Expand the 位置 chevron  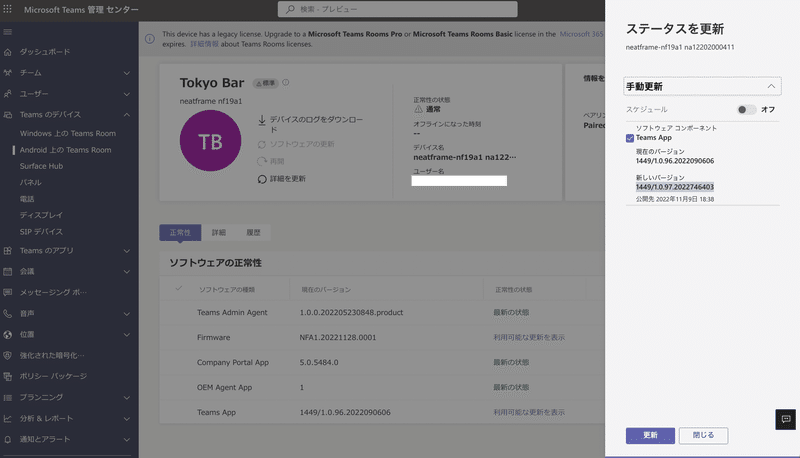(x=127, y=335)
